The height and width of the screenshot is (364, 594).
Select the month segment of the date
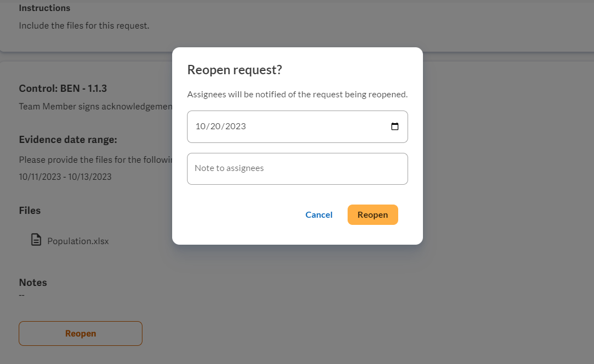[x=202, y=126]
